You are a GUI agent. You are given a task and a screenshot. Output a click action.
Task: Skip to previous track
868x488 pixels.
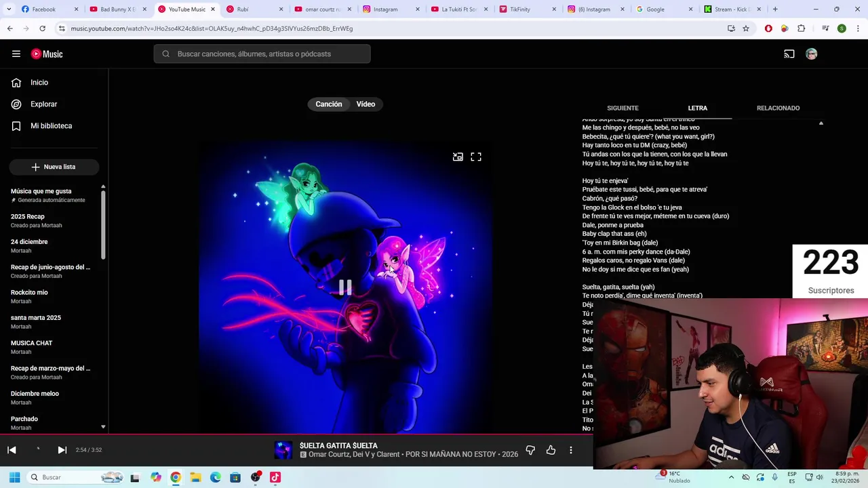12,450
